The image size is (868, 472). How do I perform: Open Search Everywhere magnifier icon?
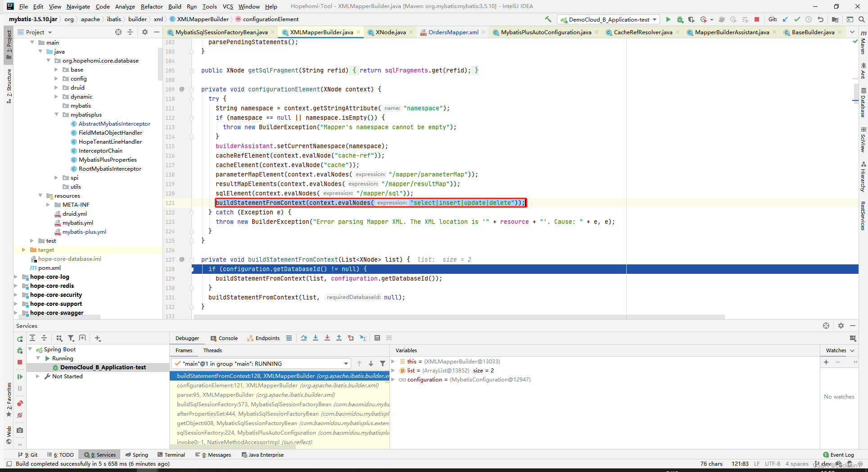pyautogui.click(x=861, y=19)
